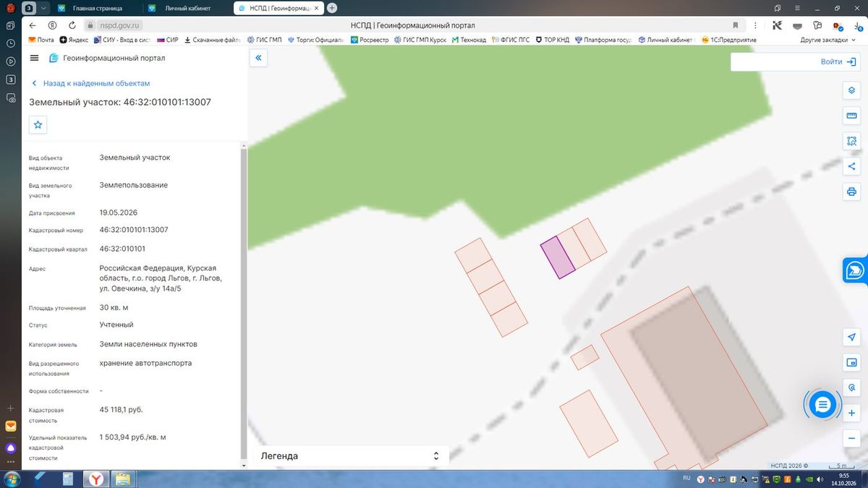The height and width of the screenshot is (488, 868).
Task: Switch to the Главная страница tab
Action: coord(96,8)
